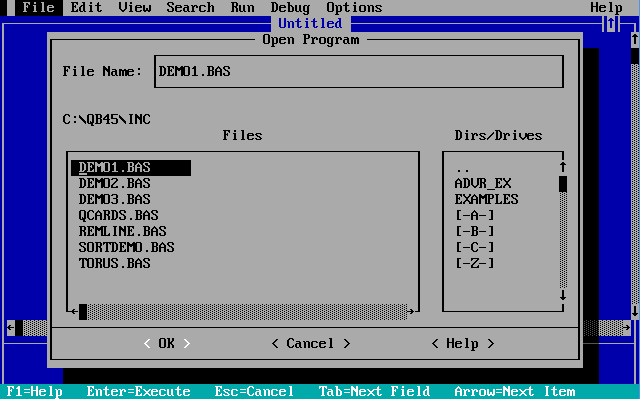Select QCARDS.BAS in Files list

tap(119, 215)
